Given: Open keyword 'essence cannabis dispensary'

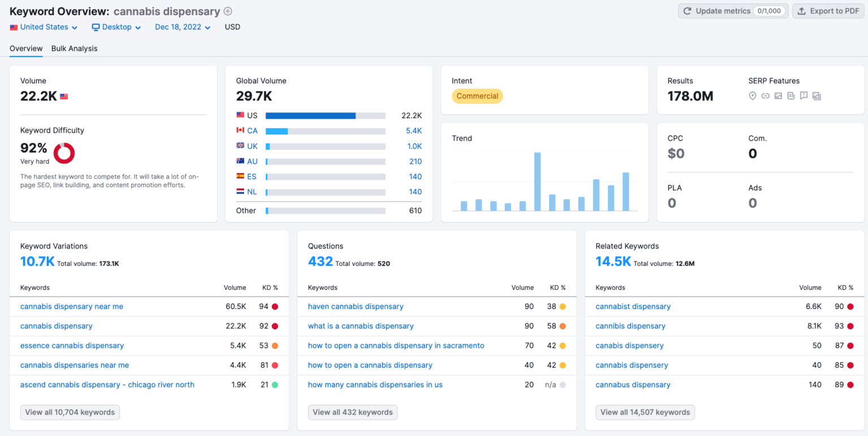Looking at the screenshot, I should [x=72, y=346].
